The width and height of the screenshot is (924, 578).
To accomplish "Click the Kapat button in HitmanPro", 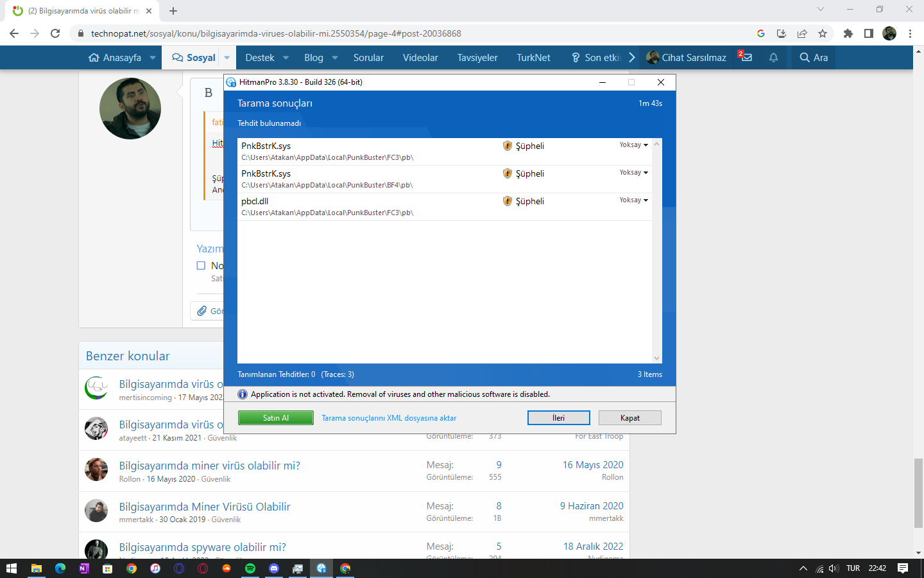I will [630, 417].
